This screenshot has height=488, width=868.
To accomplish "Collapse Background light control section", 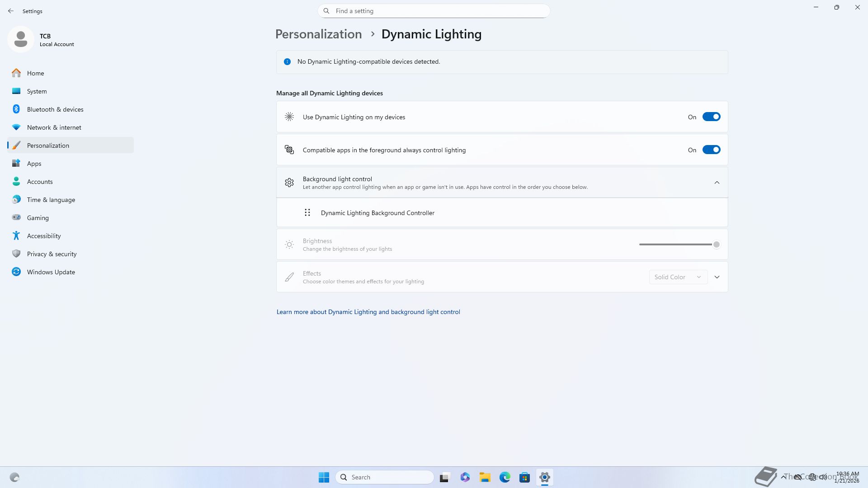I will [x=717, y=183].
